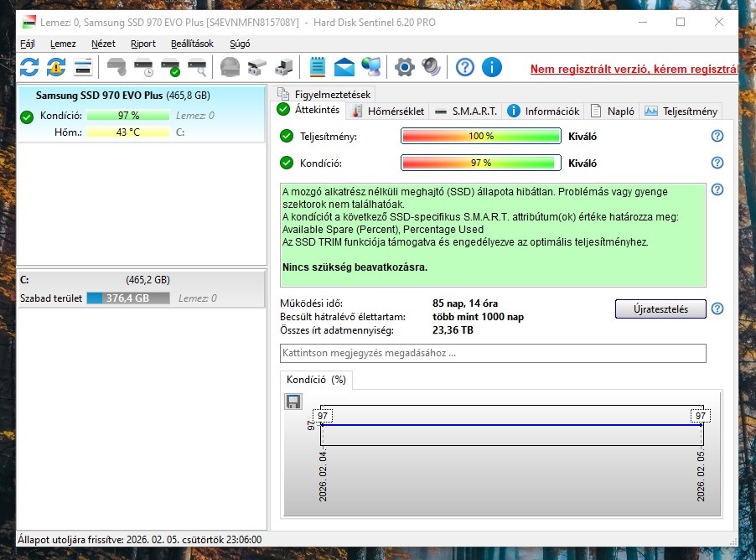Click the 2026. 02. 05. date on the chart

click(x=701, y=475)
